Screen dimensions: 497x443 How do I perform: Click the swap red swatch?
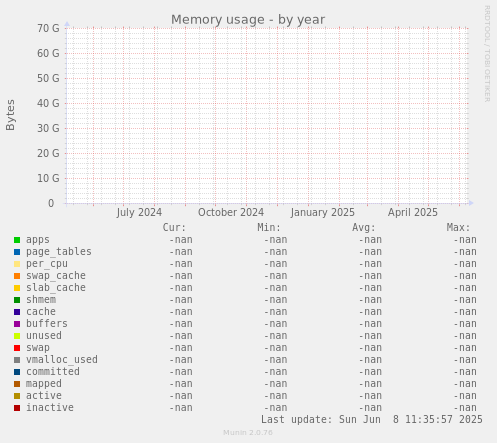[17, 348]
